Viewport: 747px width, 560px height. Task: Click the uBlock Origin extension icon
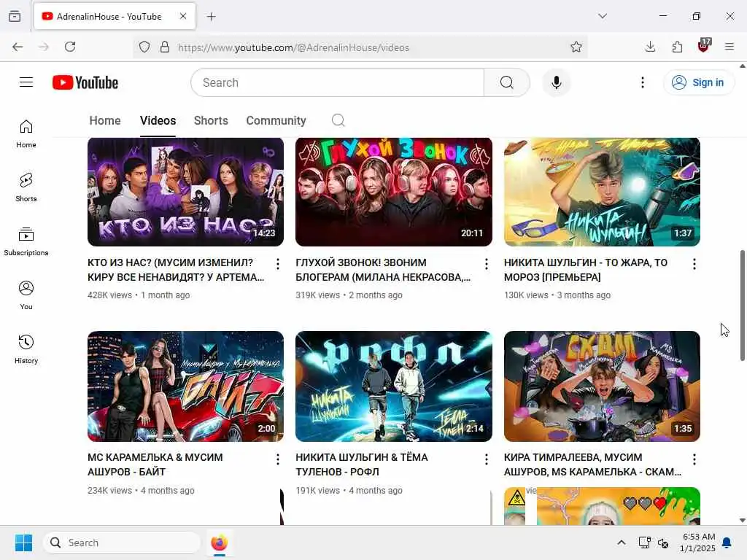704,46
